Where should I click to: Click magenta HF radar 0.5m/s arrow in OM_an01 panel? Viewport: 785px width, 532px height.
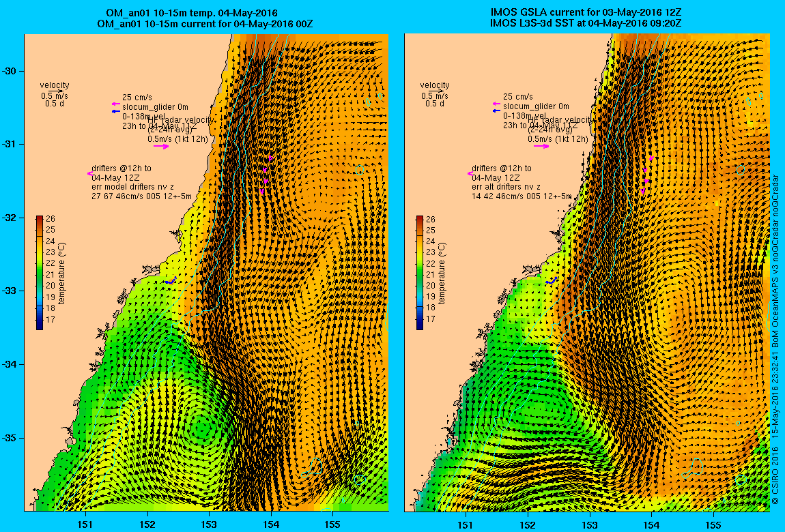(x=161, y=147)
